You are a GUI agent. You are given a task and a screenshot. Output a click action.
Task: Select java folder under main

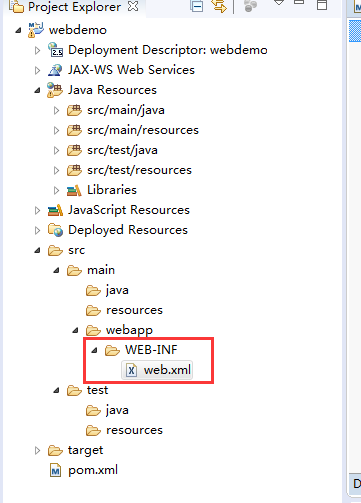click(117, 290)
